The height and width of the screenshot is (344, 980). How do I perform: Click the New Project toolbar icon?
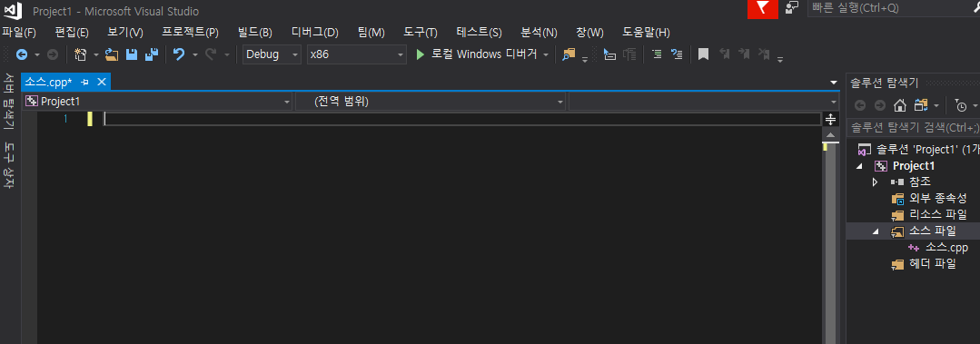81,54
